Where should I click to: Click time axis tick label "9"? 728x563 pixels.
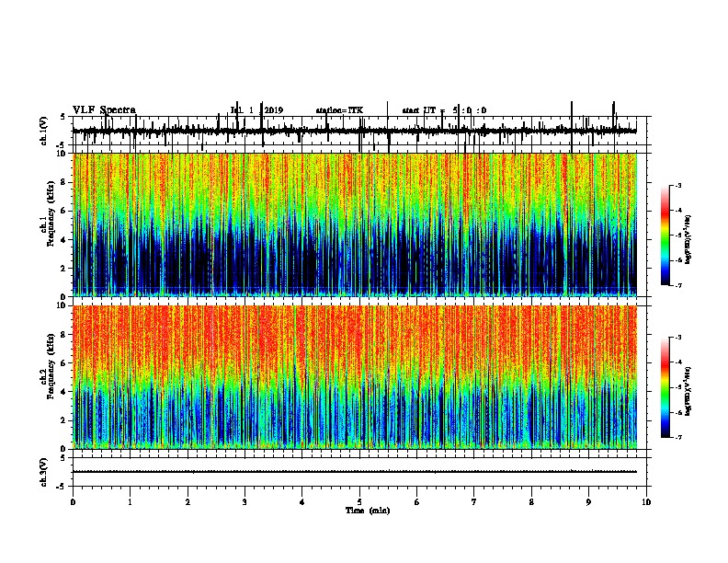pos(588,502)
